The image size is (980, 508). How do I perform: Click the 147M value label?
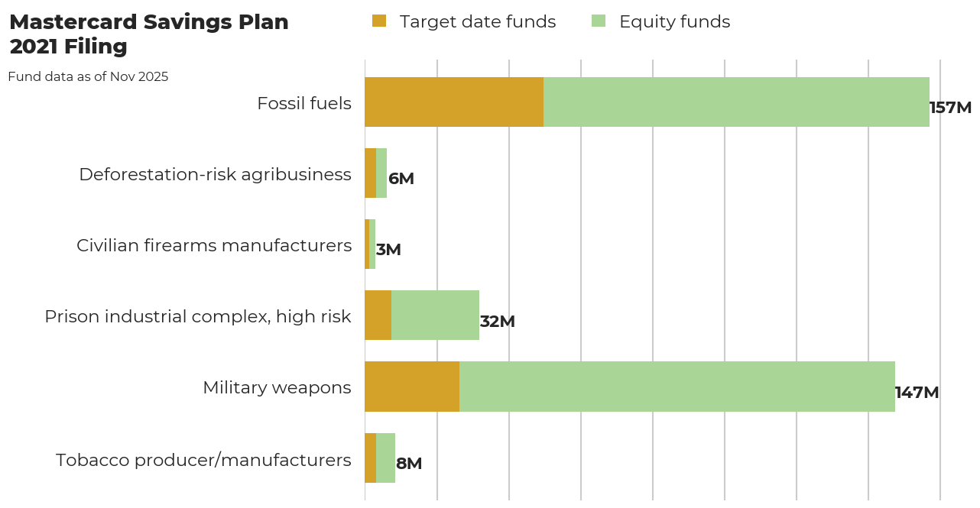915,393
